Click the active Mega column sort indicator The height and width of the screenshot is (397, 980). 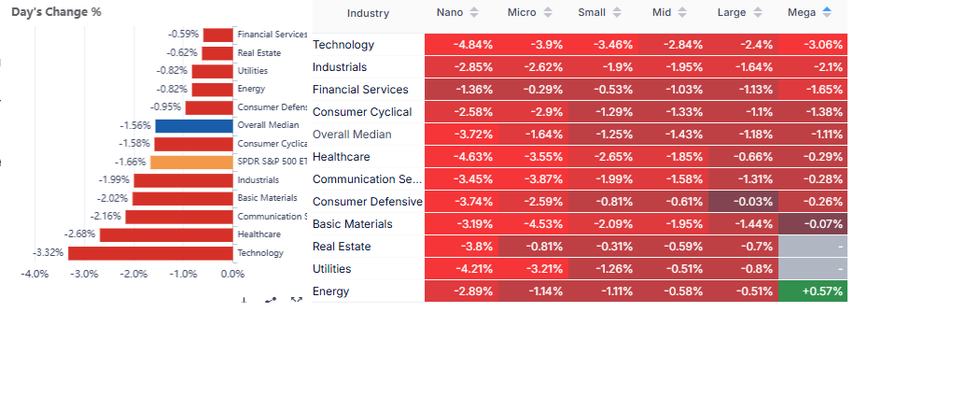click(x=827, y=13)
